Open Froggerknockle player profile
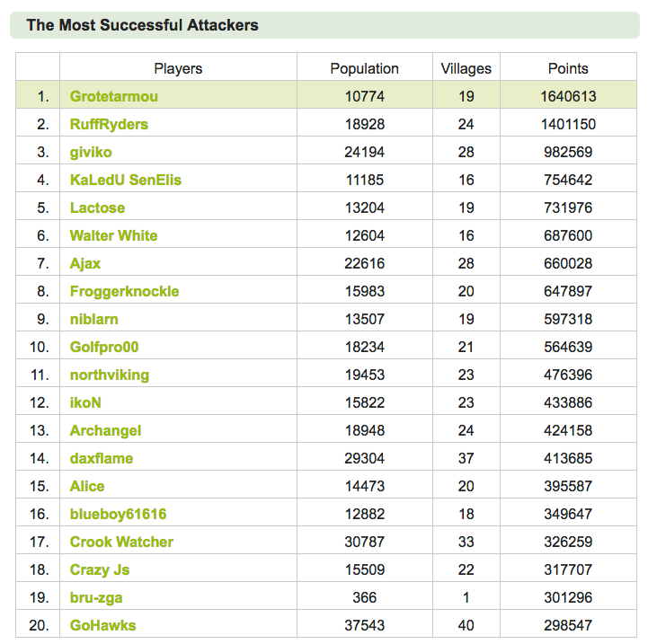Image resolution: width=648 pixels, height=644 pixels. pos(124,291)
